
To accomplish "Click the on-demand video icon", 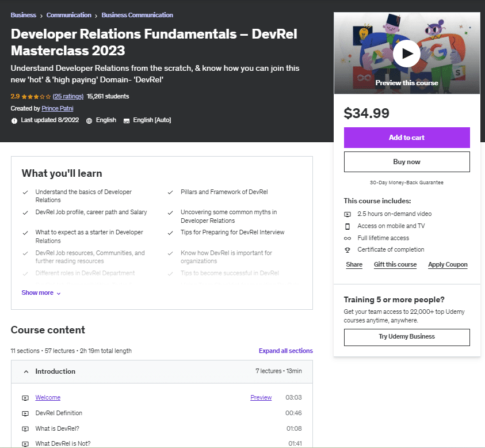I will 347,214.
